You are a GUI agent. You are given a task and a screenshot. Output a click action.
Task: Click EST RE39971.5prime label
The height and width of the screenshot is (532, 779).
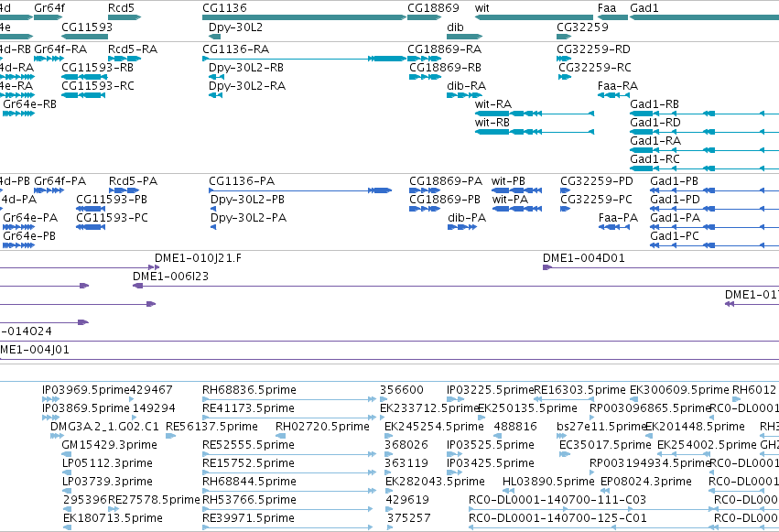(248, 518)
